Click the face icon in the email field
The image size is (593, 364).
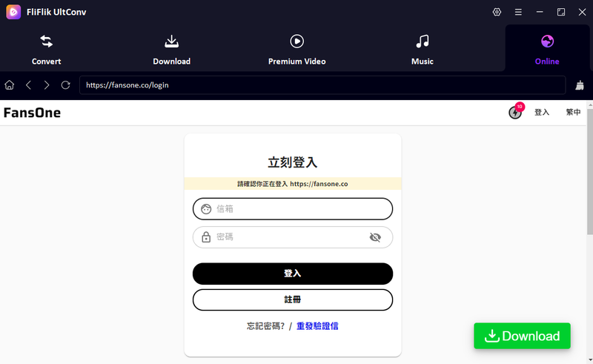pos(206,209)
